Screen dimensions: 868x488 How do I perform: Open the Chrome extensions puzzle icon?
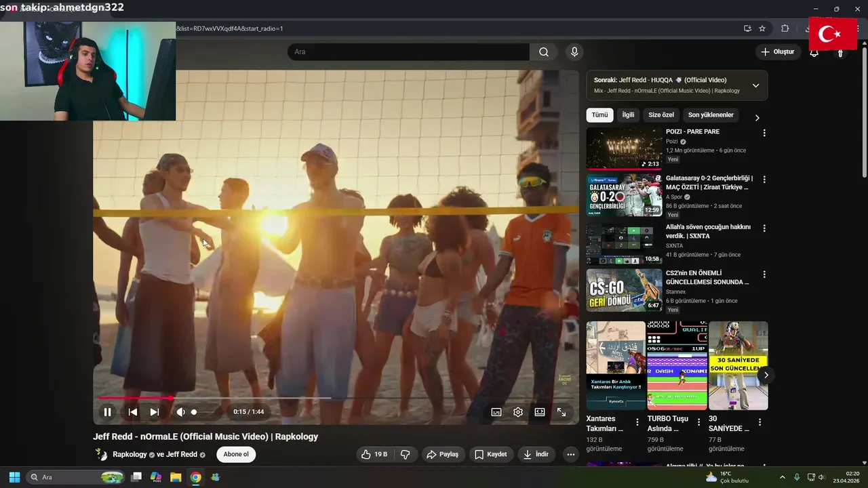pos(785,28)
